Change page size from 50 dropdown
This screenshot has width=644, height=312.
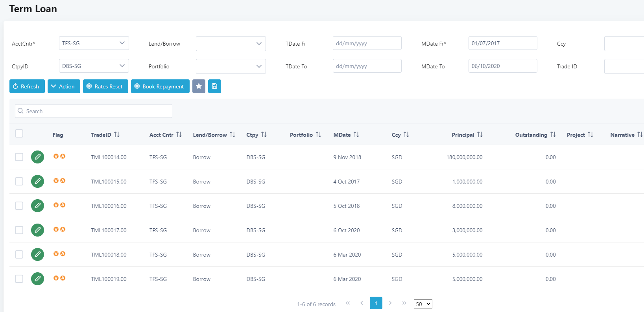coord(423,304)
